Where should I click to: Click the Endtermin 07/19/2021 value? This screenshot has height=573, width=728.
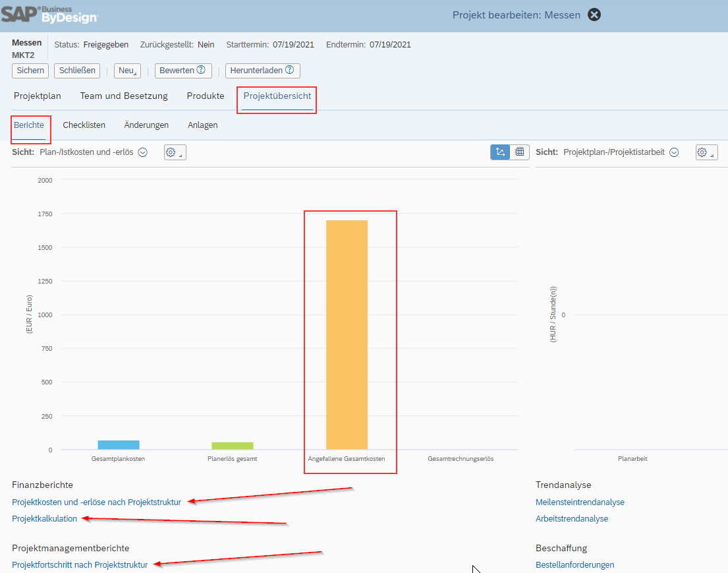(x=390, y=45)
